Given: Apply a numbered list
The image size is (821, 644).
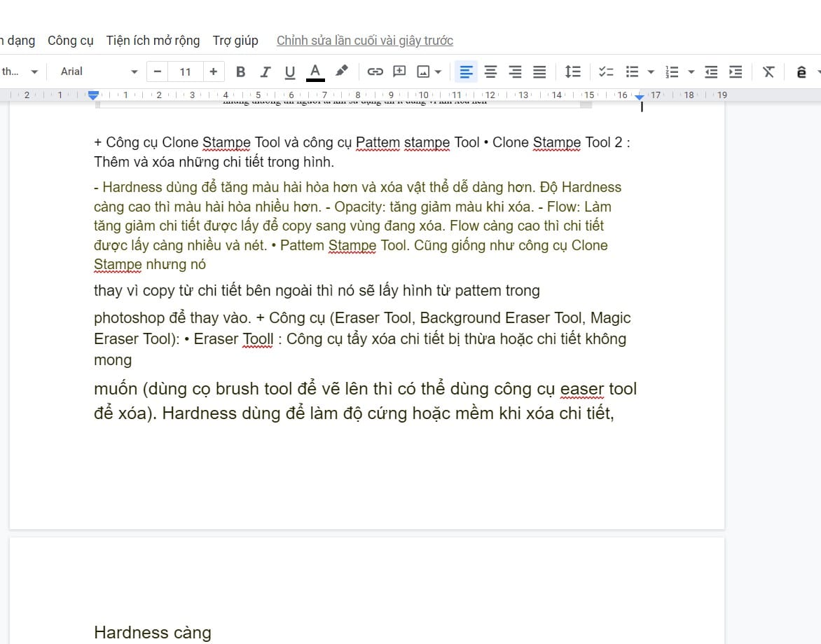Looking at the screenshot, I should (x=672, y=71).
